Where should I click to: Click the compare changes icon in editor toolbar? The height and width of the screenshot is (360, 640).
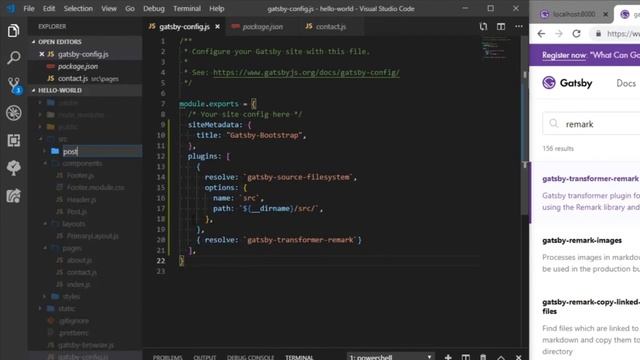click(x=483, y=27)
